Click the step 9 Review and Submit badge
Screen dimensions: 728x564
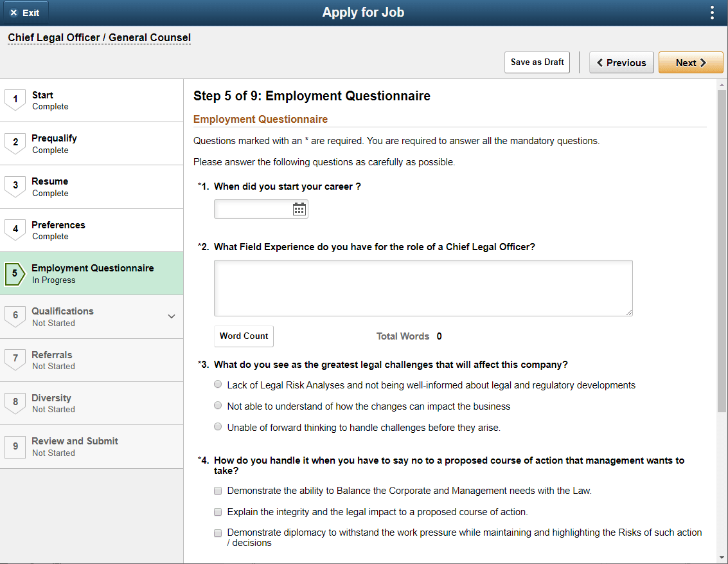click(x=15, y=446)
